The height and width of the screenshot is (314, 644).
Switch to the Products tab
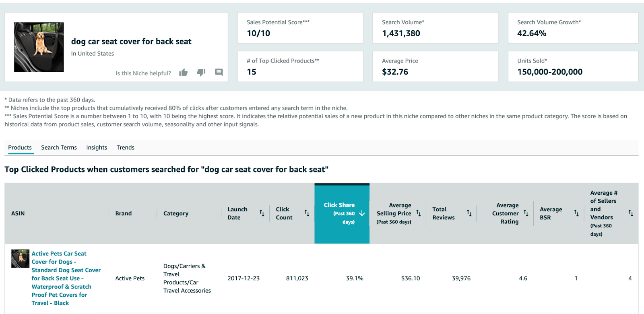(x=20, y=148)
